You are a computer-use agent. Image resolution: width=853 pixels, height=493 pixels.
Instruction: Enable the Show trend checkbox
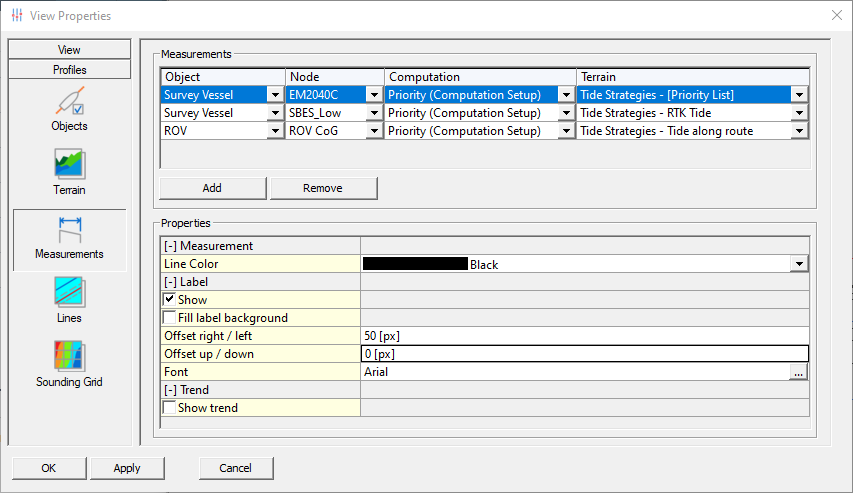click(x=169, y=408)
